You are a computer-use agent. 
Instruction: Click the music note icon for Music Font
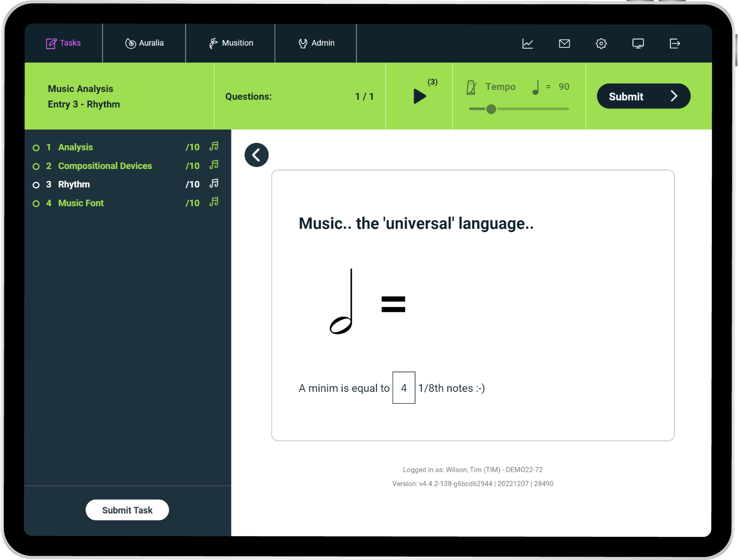coord(214,202)
